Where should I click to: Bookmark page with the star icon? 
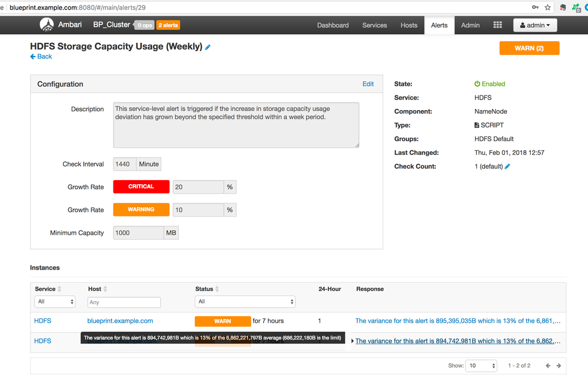[x=547, y=8]
